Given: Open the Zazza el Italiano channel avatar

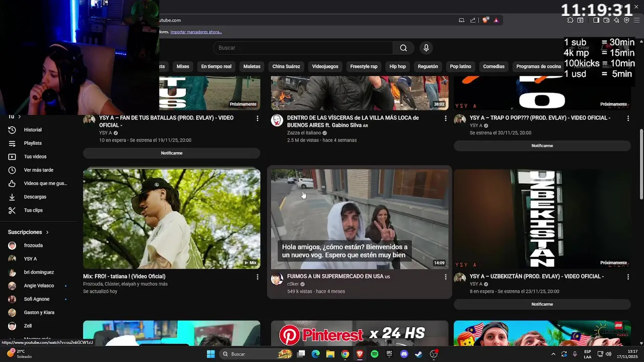Looking at the screenshot, I should 277,120.
